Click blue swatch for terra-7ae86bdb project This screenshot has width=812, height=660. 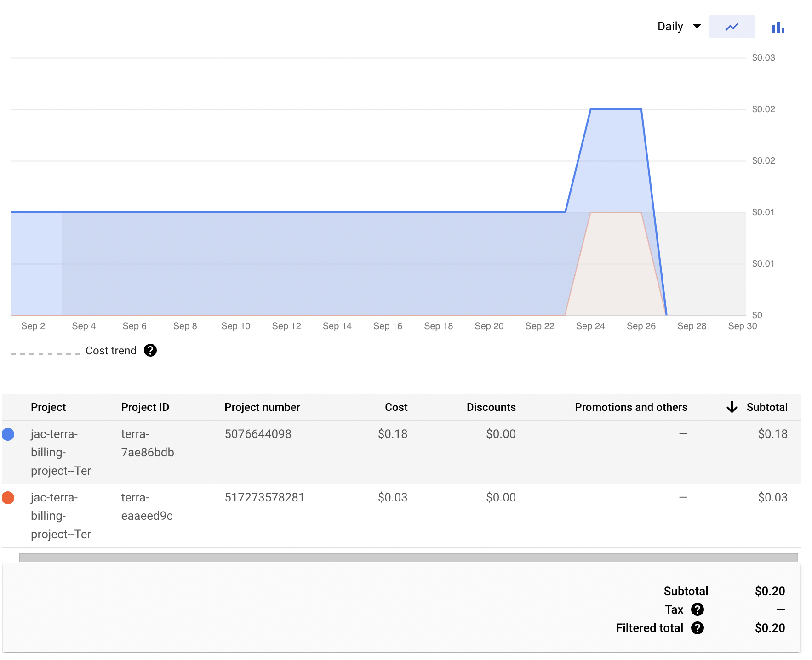pos(8,434)
